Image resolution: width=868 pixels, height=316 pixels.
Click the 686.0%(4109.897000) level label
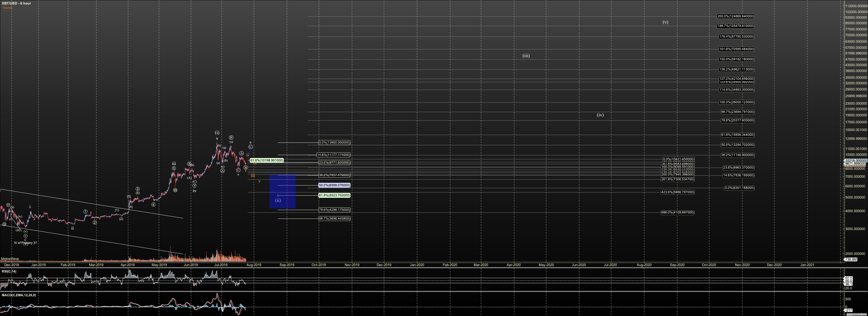coord(677,212)
